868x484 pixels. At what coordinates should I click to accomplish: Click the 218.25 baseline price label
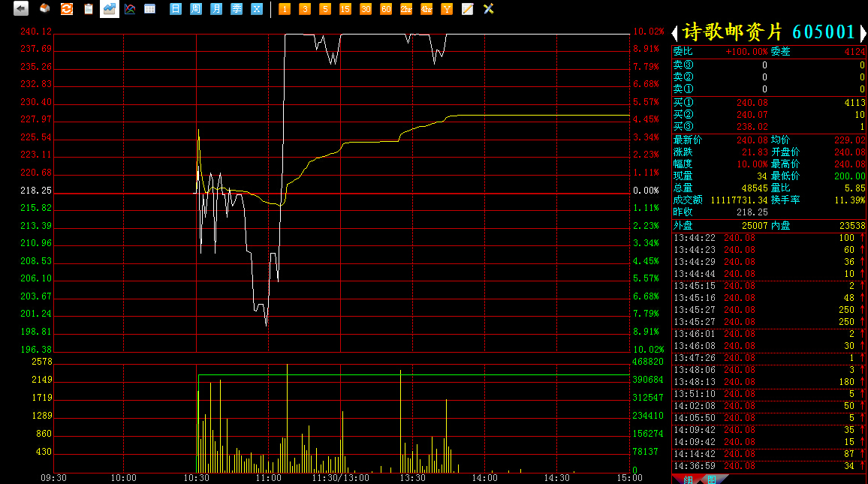pyautogui.click(x=36, y=191)
